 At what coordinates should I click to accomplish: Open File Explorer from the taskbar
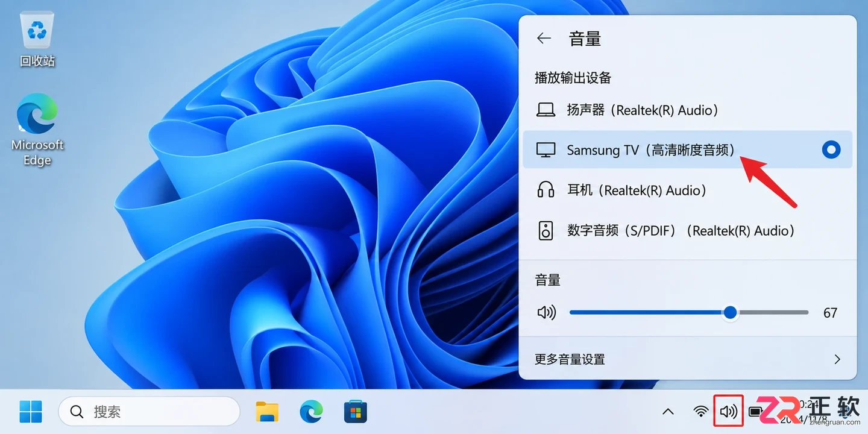(267, 412)
